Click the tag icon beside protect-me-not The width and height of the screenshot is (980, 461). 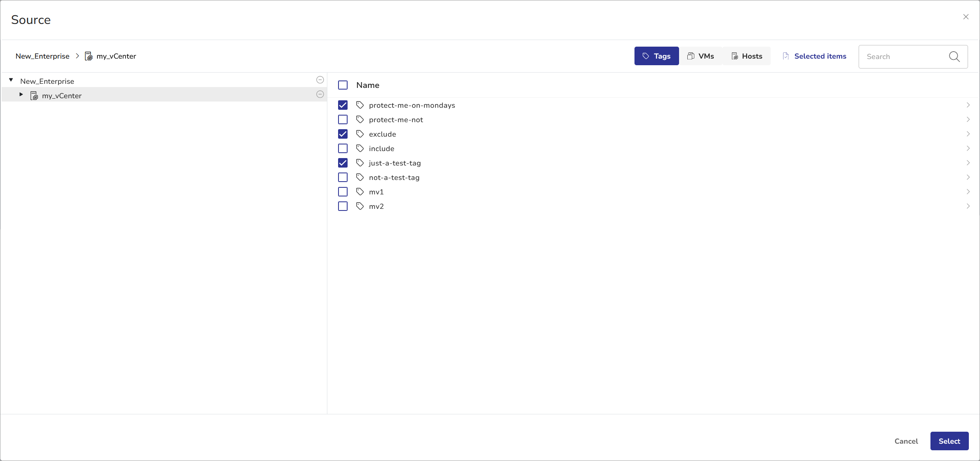click(x=360, y=120)
